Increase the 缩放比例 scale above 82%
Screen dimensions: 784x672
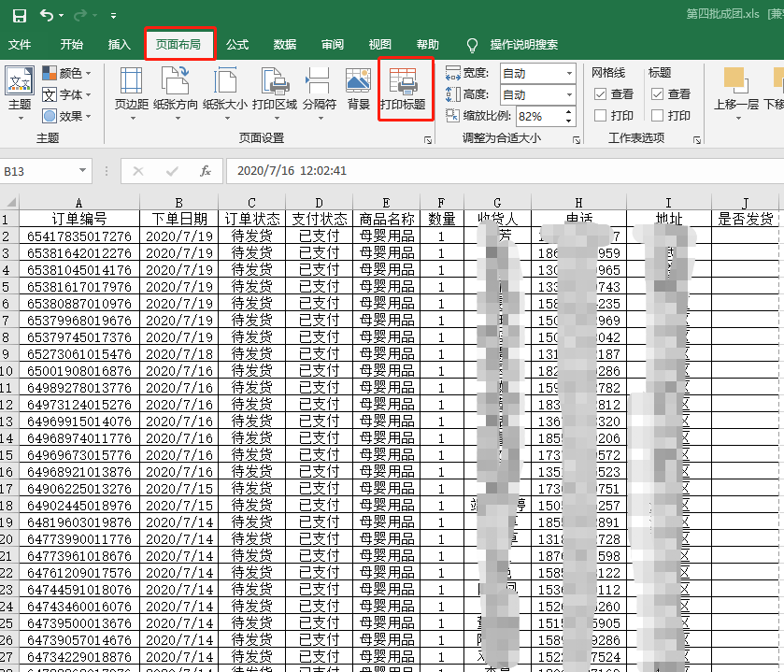coord(567,110)
